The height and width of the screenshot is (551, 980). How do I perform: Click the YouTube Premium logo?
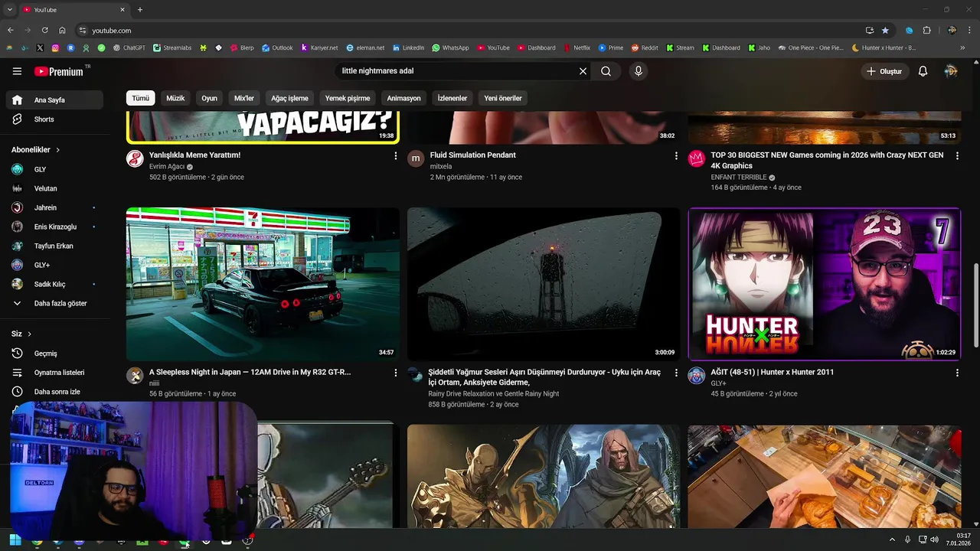(60, 71)
